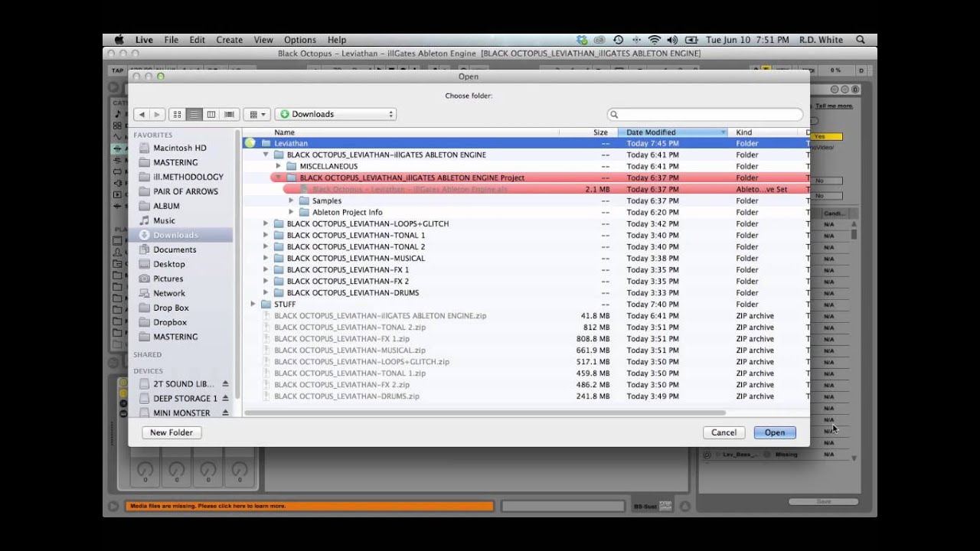Expand the LEVIATHAN-TONAL 2 folder
The height and width of the screenshot is (551, 980).
266,246
